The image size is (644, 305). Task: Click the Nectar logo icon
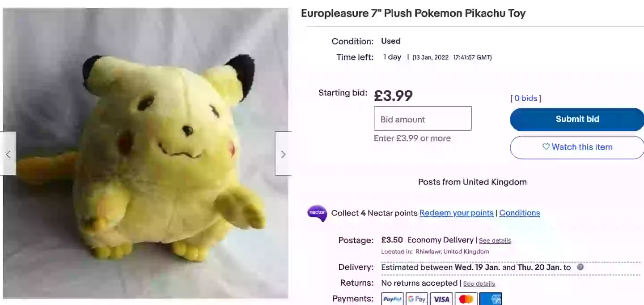click(x=317, y=213)
